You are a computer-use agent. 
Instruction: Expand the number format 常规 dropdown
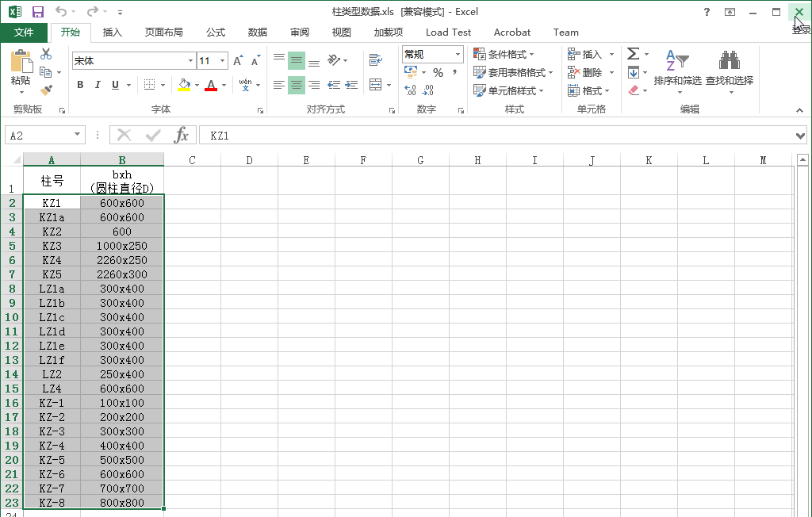pos(458,54)
